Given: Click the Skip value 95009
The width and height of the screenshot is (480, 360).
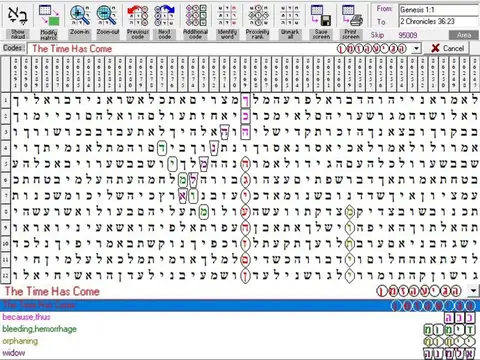Looking at the screenshot, I should tap(407, 35).
